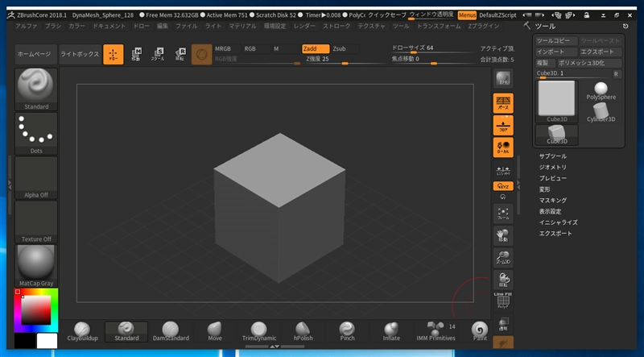Click the round Gizmo 3D icon in top shelf
The image size is (644, 357).
click(x=202, y=54)
